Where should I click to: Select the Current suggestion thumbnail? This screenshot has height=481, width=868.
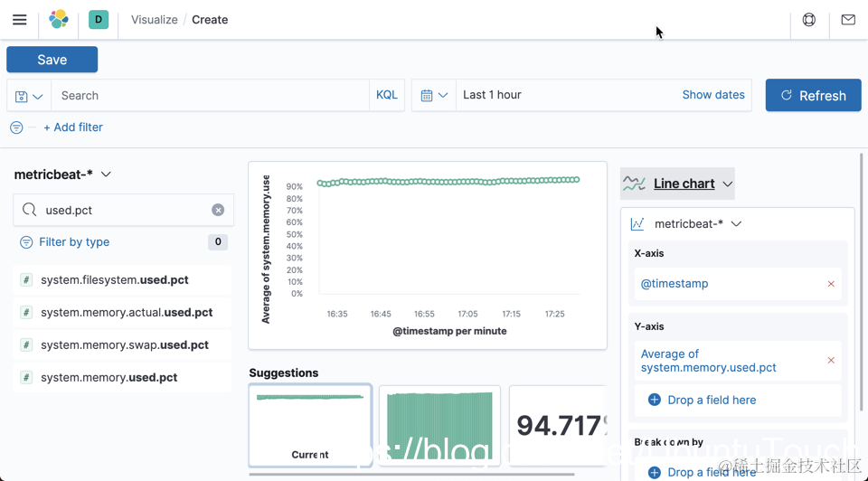[310, 425]
